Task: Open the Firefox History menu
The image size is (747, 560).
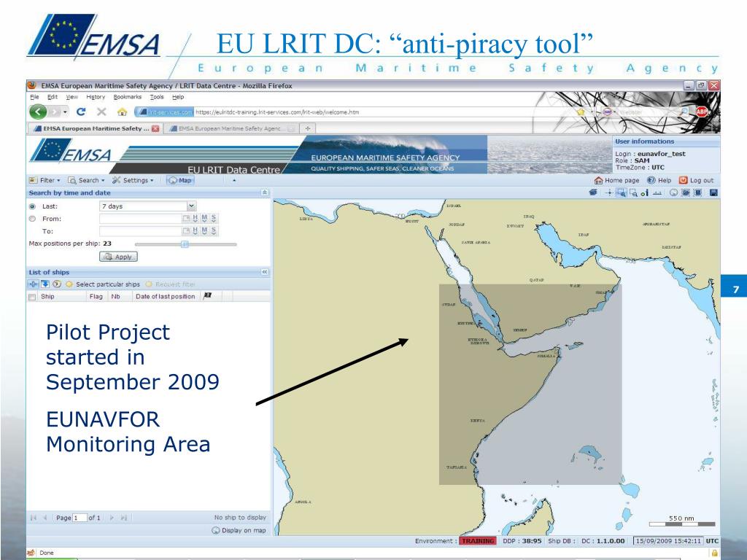Action: tap(96, 97)
